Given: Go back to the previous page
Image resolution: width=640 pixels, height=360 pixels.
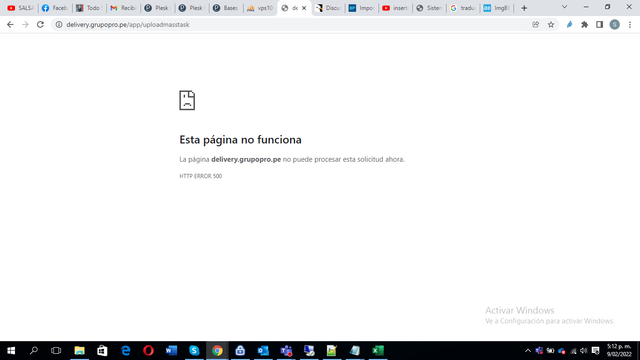Looking at the screenshot, I should click(x=10, y=24).
